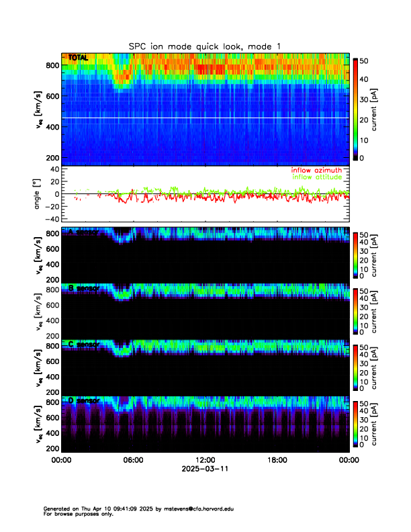Click the 06:00 time axis tick label

tap(133, 461)
